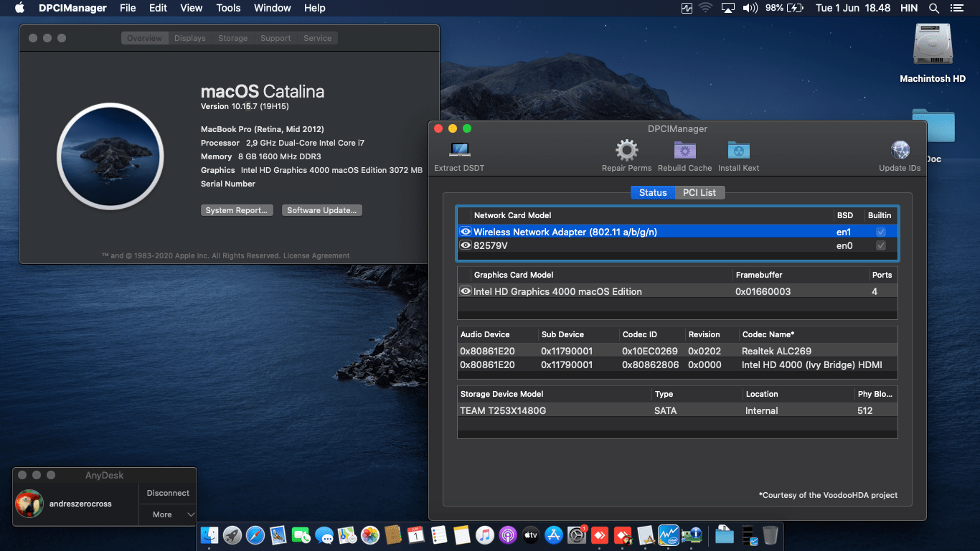The width and height of the screenshot is (980, 551).
Task: Open System Preferences with update badge
Action: (x=577, y=534)
